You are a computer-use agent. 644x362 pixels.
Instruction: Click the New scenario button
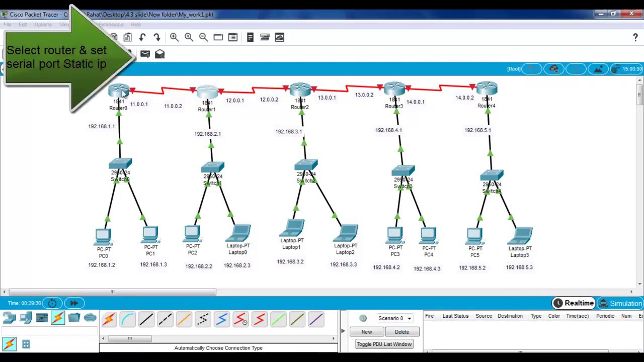367,332
